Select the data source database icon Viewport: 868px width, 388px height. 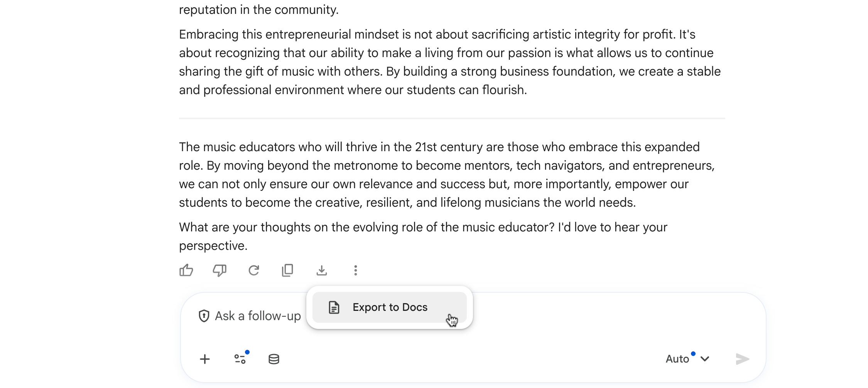pyautogui.click(x=274, y=359)
